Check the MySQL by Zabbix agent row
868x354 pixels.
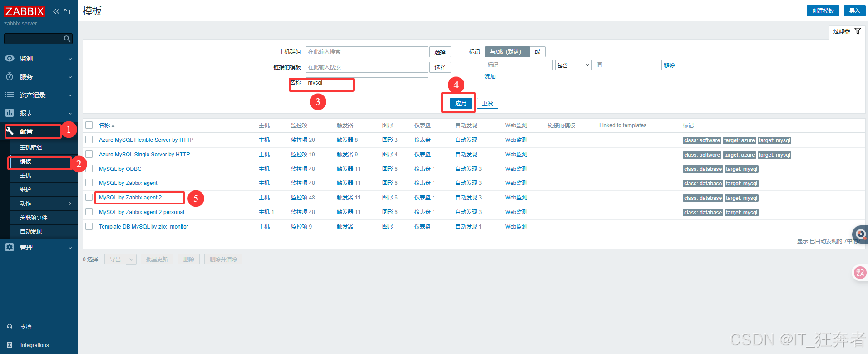tap(89, 183)
